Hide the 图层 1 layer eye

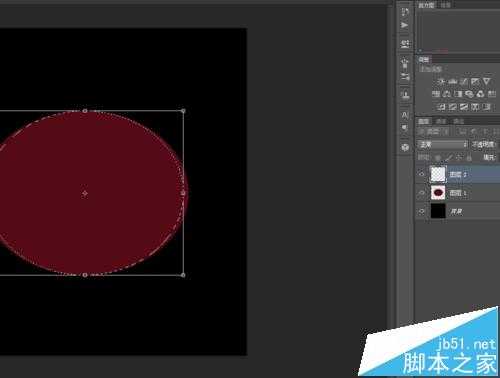[x=421, y=193]
